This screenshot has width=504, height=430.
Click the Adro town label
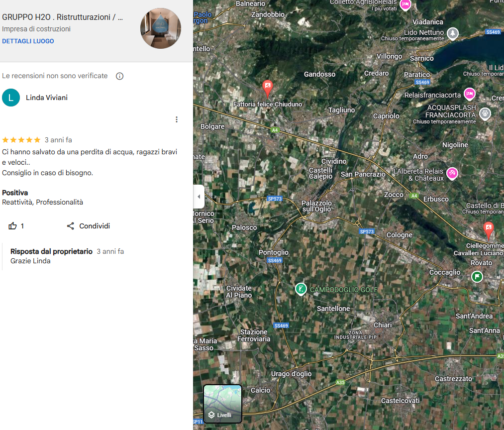coord(420,156)
